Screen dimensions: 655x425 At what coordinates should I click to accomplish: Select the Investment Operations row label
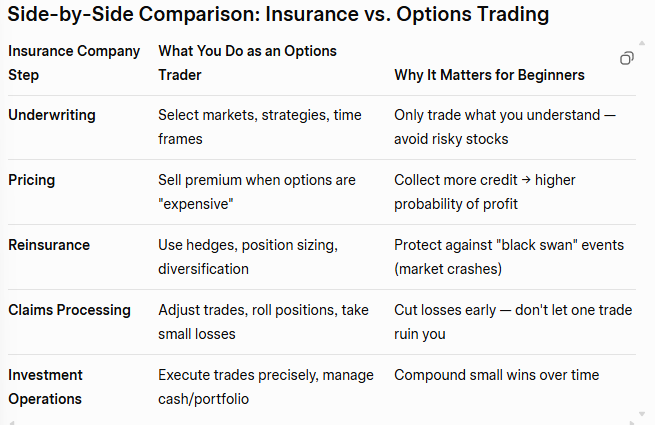pos(45,387)
